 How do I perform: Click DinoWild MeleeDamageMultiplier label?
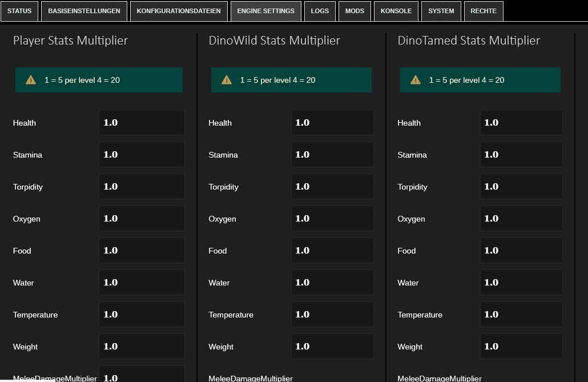point(251,378)
